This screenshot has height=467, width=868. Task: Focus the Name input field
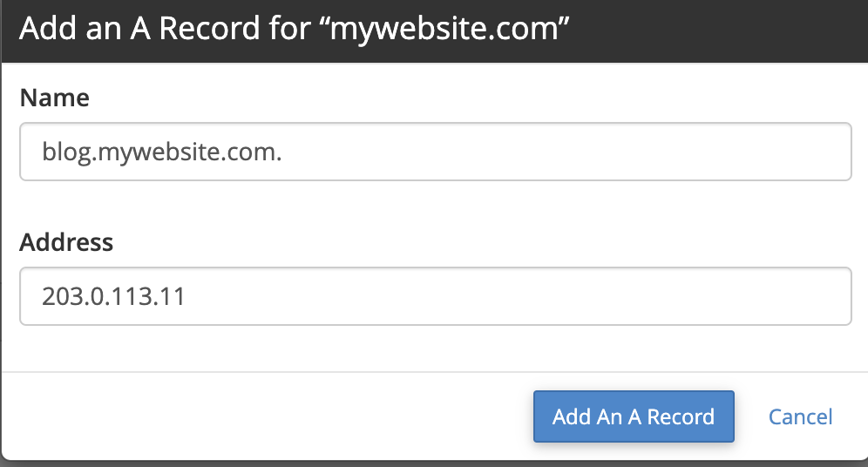coord(435,152)
